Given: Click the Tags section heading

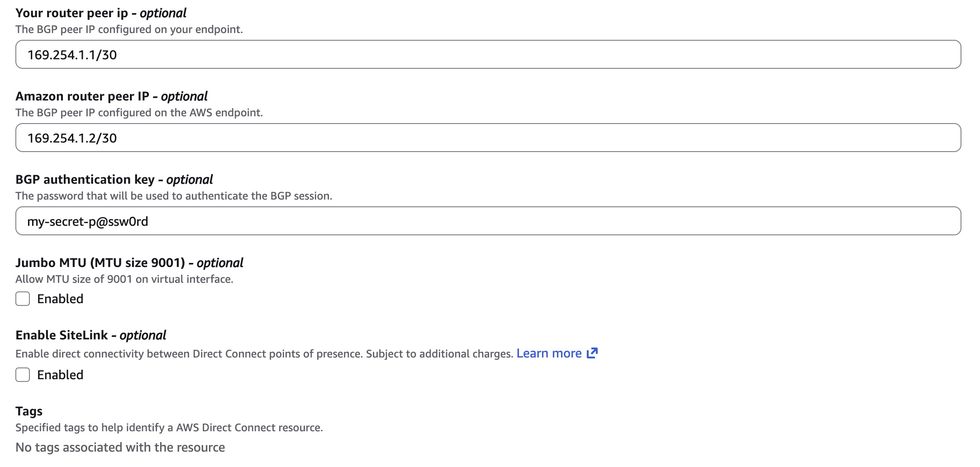Looking at the screenshot, I should click(x=29, y=411).
